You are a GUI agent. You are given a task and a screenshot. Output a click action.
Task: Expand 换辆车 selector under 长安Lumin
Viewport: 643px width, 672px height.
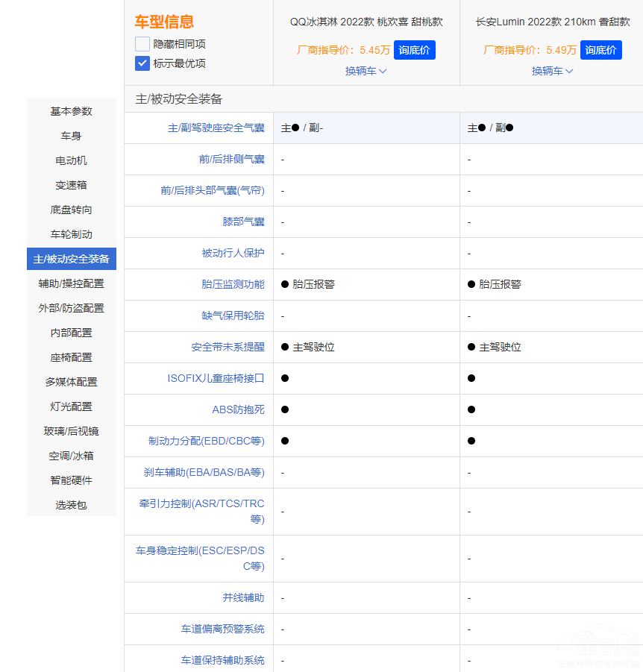pyautogui.click(x=552, y=71)
